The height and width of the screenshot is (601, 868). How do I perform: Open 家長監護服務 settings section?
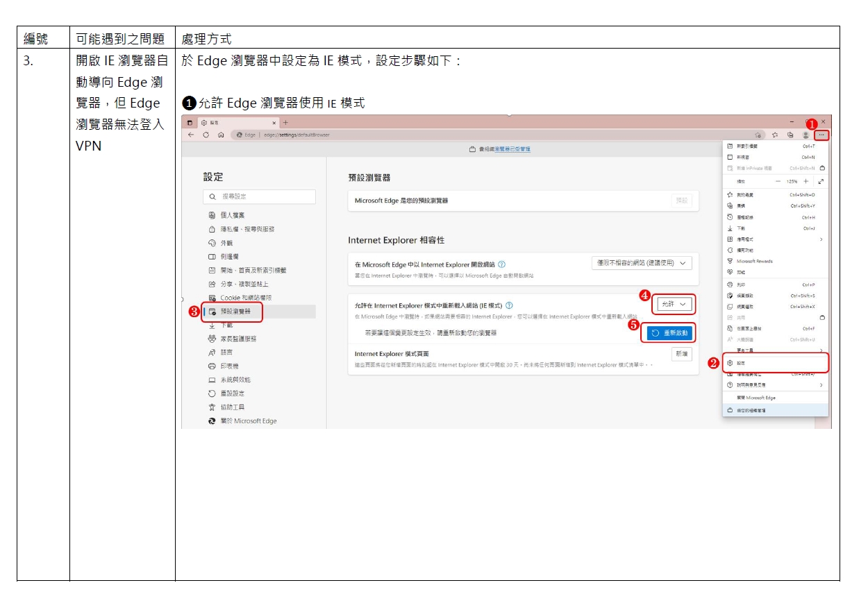pos(232,339)
